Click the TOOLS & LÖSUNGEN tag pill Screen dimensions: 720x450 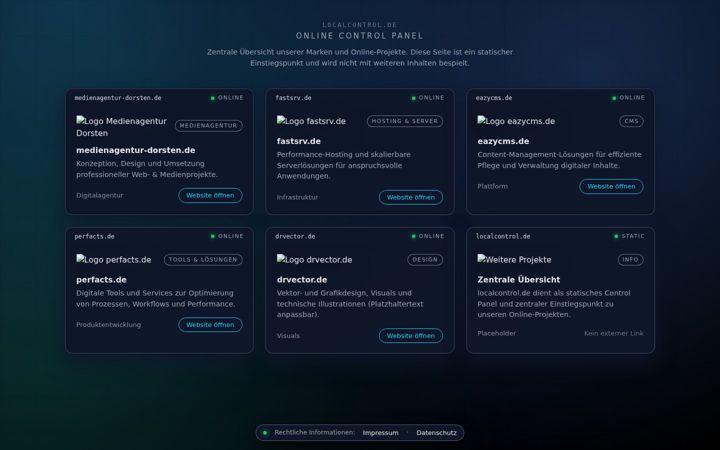[203, 259]
